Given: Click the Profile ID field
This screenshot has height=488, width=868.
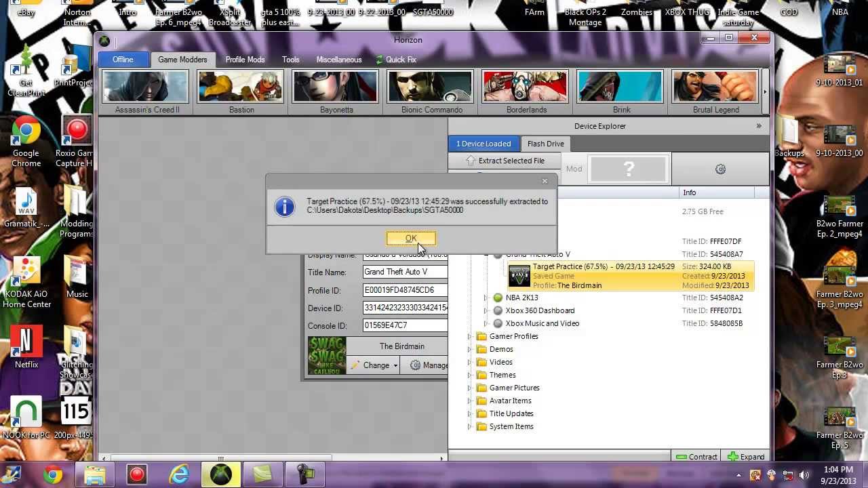Looking at the screenshot, I should pos(405,290).
